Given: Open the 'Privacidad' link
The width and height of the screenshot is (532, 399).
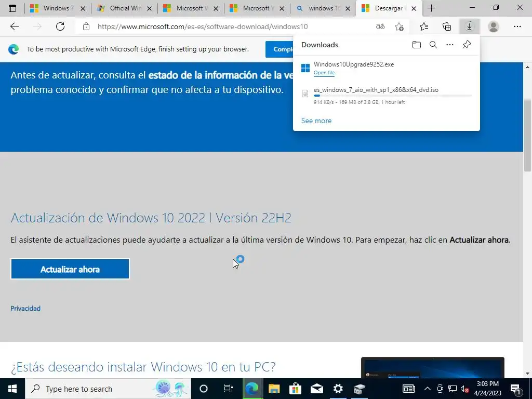Looking at the screenshot, I should pyautogui.click(x=25, y=309).
